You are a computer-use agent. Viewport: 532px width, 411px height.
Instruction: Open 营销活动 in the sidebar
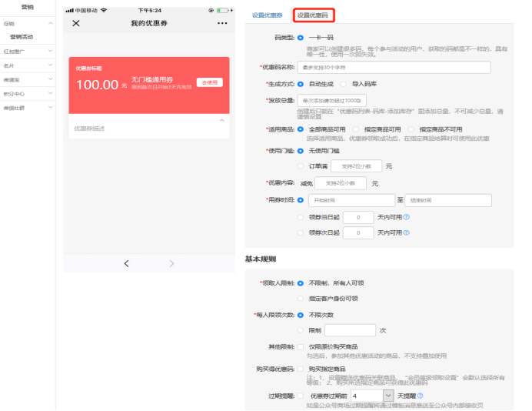pos(22,37)
